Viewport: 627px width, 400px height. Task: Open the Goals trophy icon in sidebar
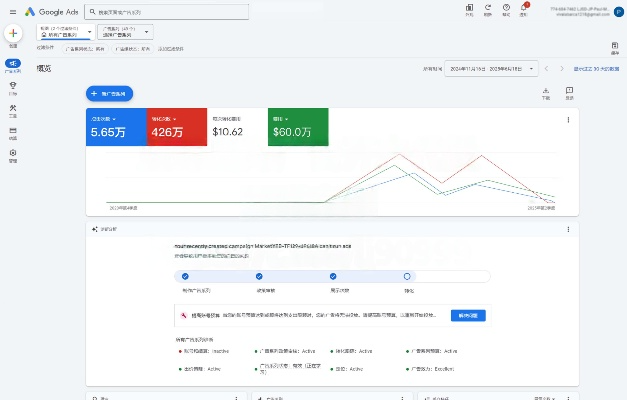tap(13, 86)
